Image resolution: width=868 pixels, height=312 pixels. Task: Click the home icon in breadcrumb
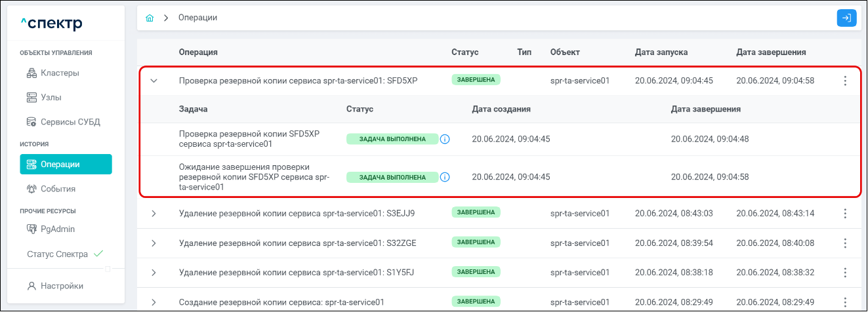pos(150,18)
